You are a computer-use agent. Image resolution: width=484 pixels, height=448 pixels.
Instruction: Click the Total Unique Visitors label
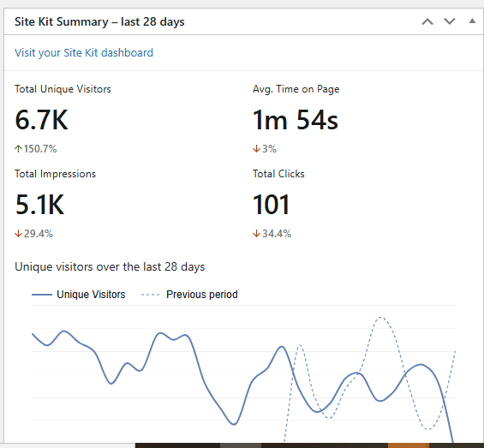[63, 89]
